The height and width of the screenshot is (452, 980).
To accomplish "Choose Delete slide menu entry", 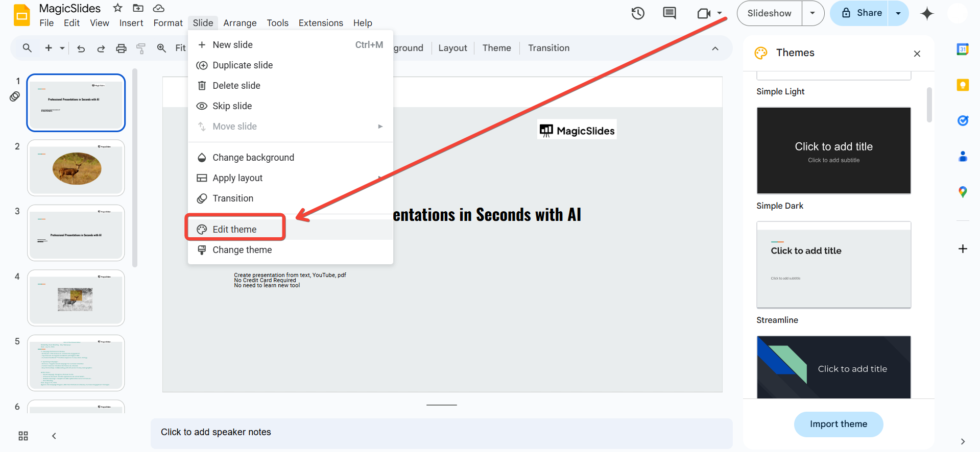I will click(x=290, y=86).
